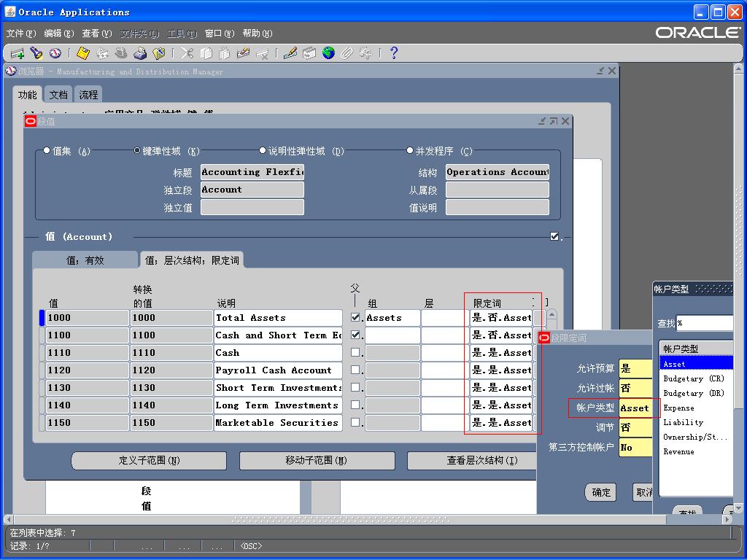747x560 pixels.
Task: Toggle parent checkbox for Short Term Investments row
Action: point(355,387)
